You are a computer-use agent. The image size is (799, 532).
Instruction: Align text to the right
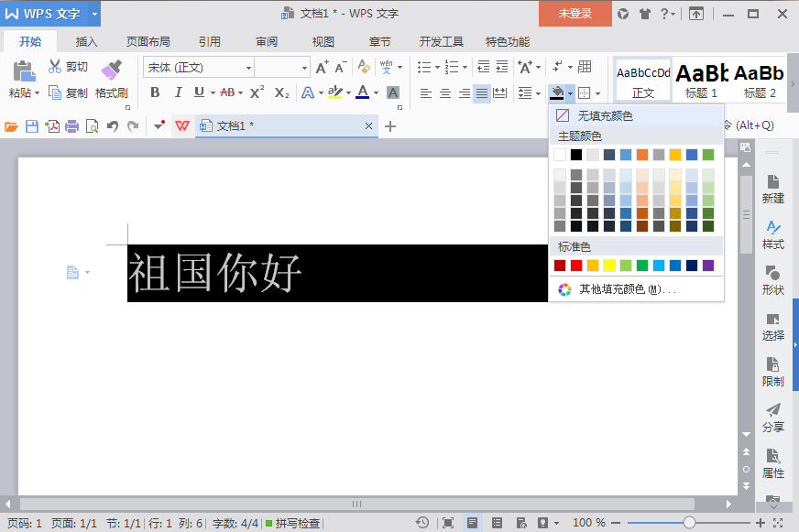[464, 93]
